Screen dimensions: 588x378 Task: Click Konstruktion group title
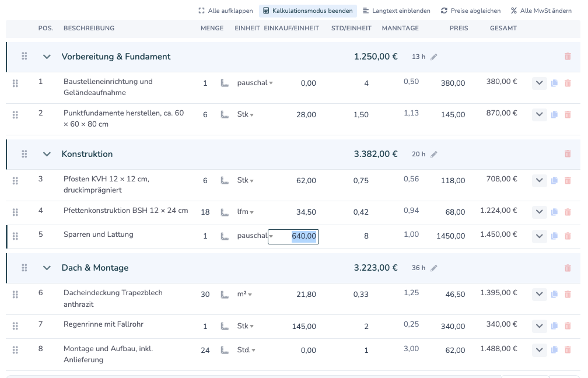[87, 154]
